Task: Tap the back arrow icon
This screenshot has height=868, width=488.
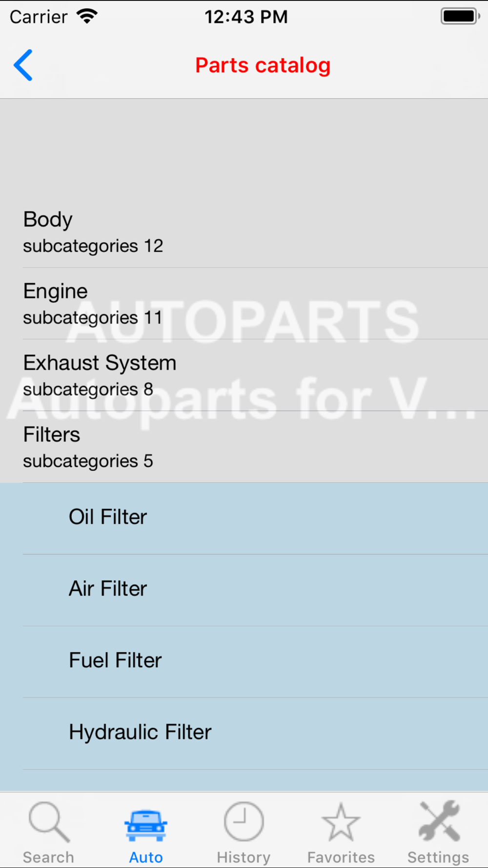Action: [x=23, y=65]
